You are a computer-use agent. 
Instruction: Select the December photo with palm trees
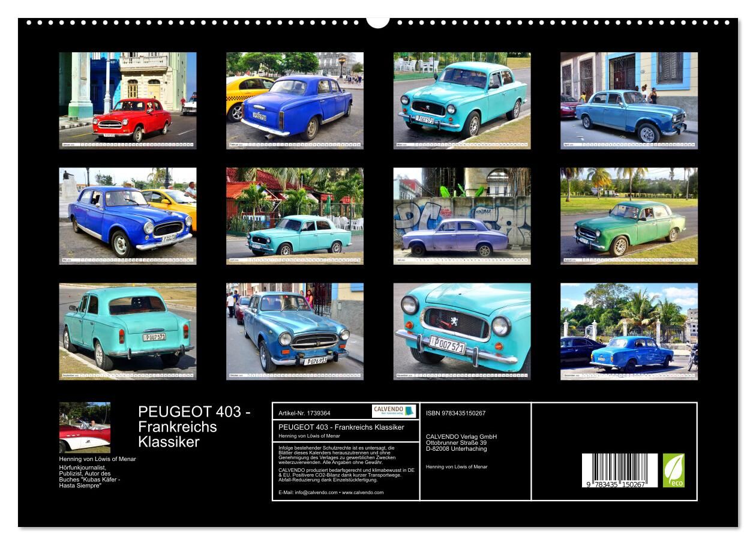click(x=629, y=331)
